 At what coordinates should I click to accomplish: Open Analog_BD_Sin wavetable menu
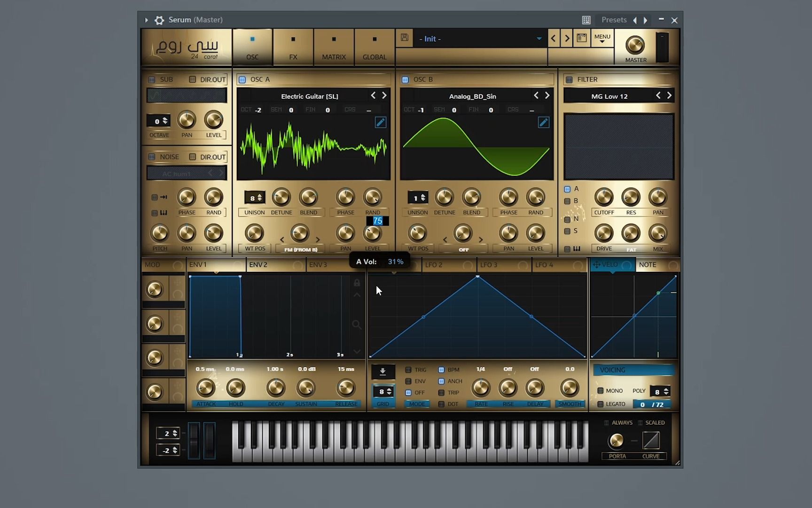click(x=473, y=96)
